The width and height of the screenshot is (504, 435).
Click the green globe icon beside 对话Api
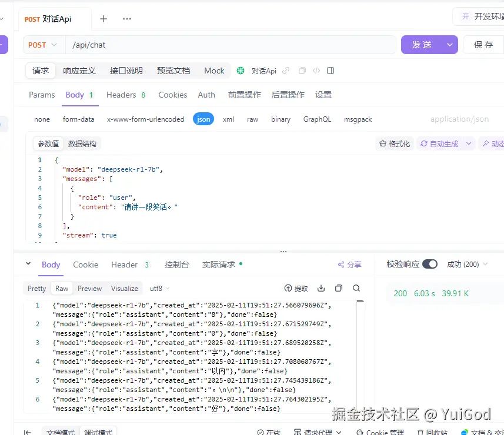click(241, 71)
